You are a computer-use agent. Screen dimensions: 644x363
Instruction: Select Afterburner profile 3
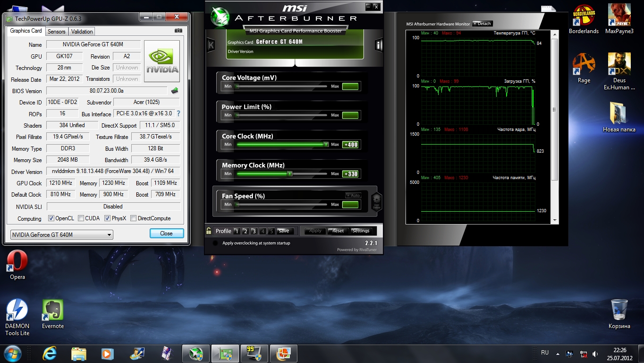(254, 231)
